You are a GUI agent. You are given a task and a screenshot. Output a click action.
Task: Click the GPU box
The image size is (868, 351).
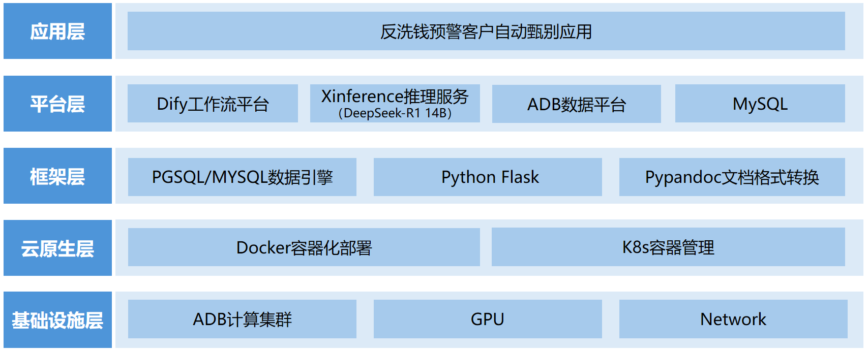tap(488, 319)
